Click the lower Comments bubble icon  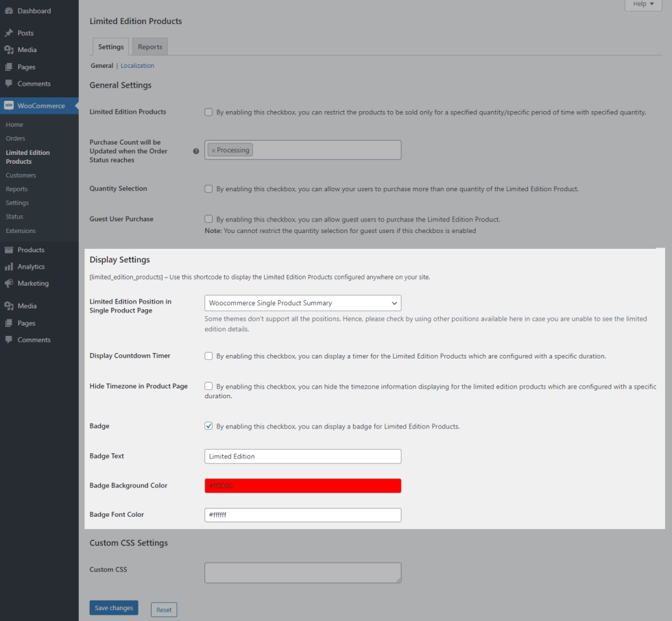[8, 339]
